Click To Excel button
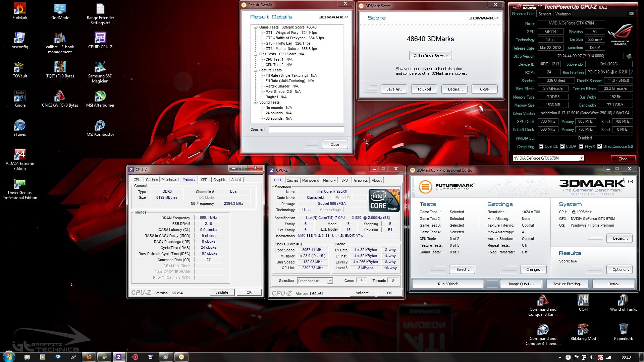 (424, 89)
